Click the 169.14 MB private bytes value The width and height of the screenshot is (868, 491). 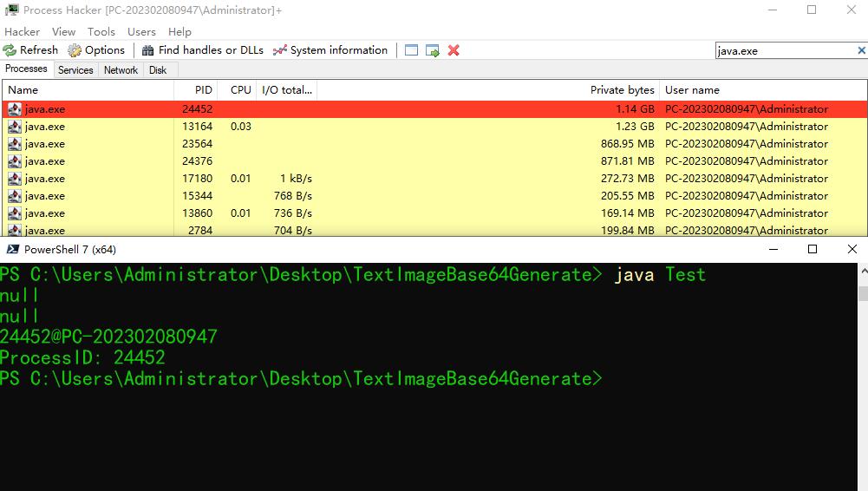(628, 213)
